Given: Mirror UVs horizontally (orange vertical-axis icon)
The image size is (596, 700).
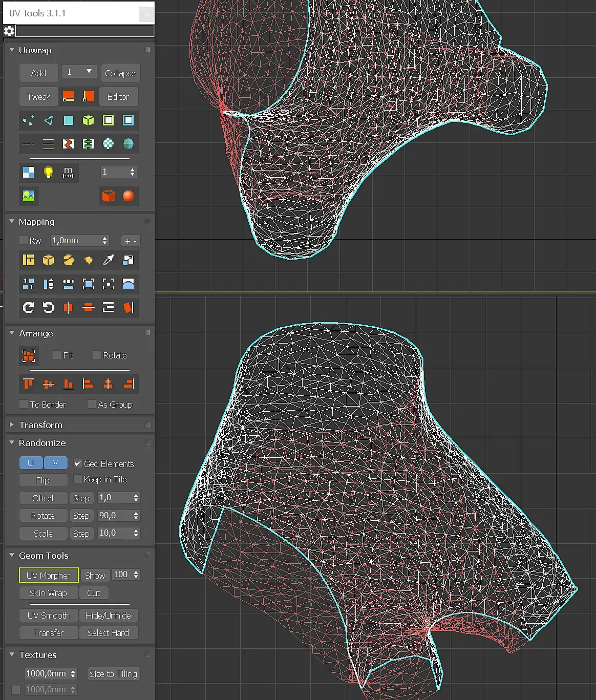Looking at the screenshot, I should pos(68,307).
